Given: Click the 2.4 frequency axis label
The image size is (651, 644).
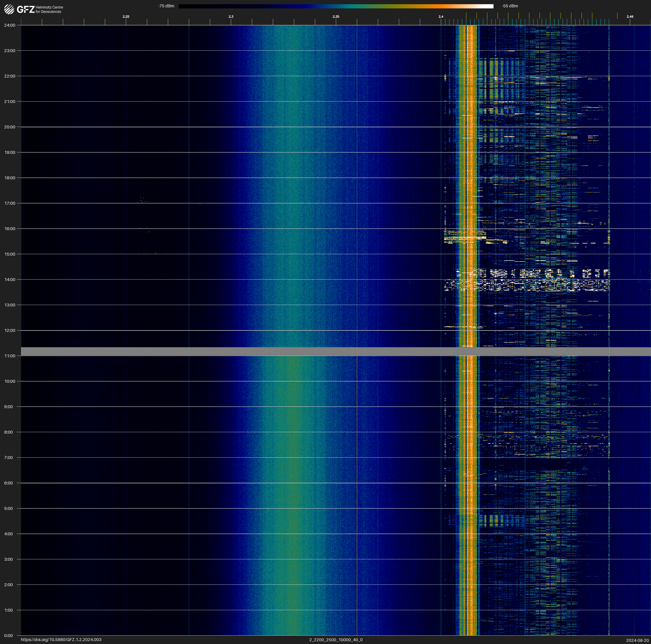Looking at the screenshot, I should click(x=441, y=17).
